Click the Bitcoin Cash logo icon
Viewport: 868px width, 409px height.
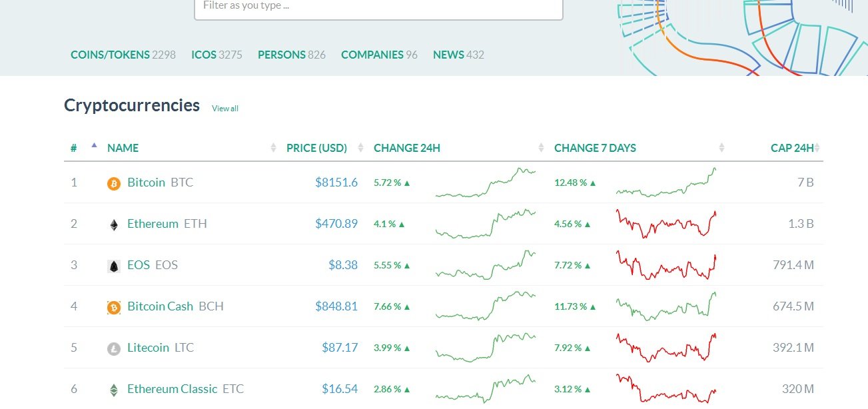coord(114,307)
